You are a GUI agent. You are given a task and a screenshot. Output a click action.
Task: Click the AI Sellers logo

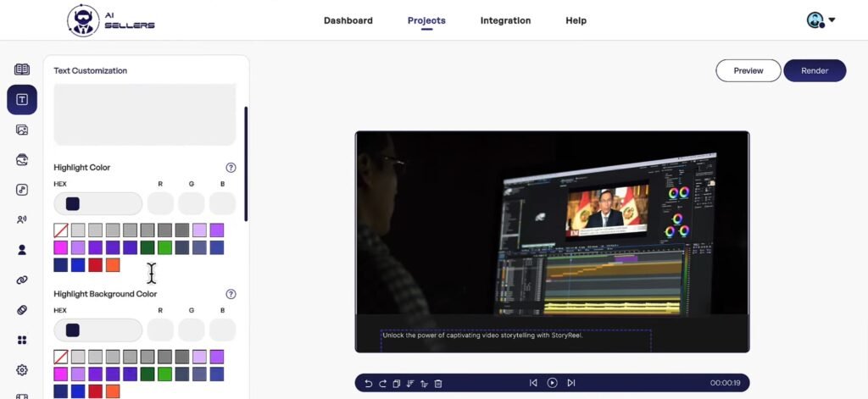coord(111,20)
